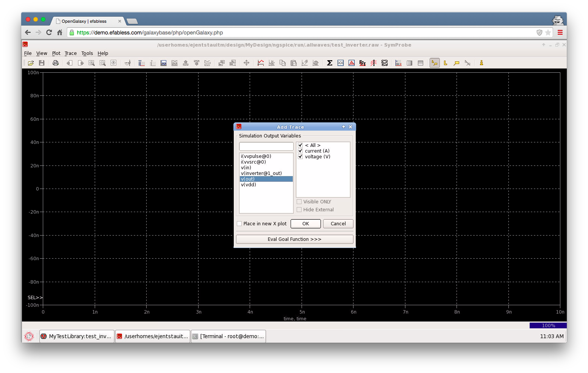Viewport: 588px width, 373px height.
Task: Click OK in Add Trace dialog
Action: coord(306,224)
